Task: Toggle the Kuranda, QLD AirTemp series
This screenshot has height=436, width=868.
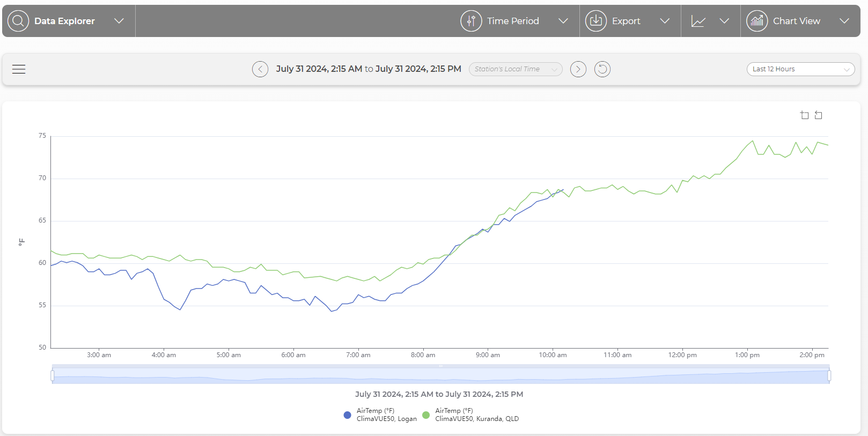Action: (x=471, y=415)
